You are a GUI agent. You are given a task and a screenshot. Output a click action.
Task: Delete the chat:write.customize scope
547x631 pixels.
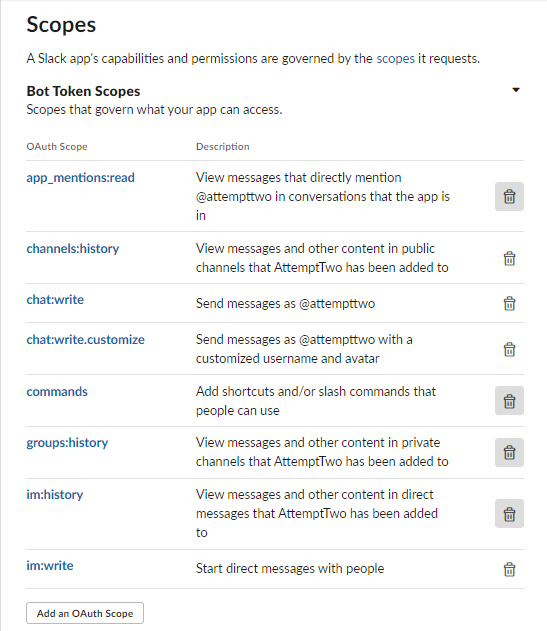[509, 349]
